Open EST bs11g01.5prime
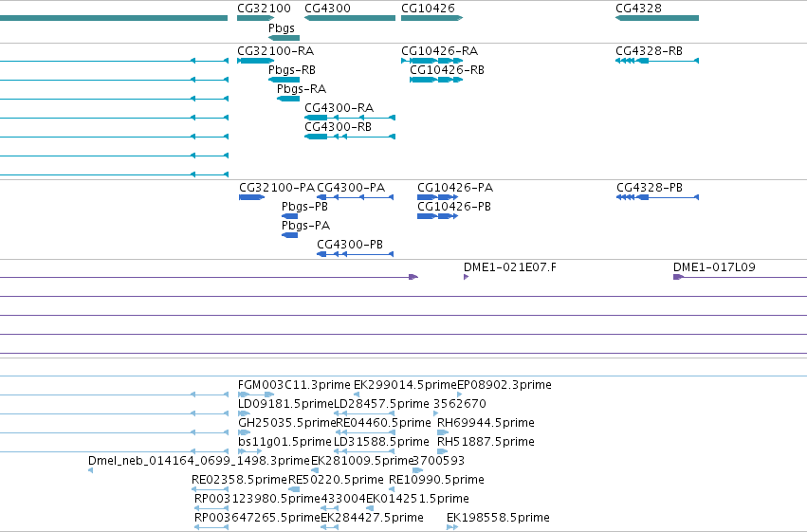Viewport: 807px width, 532px height. [x=284, y=442]
